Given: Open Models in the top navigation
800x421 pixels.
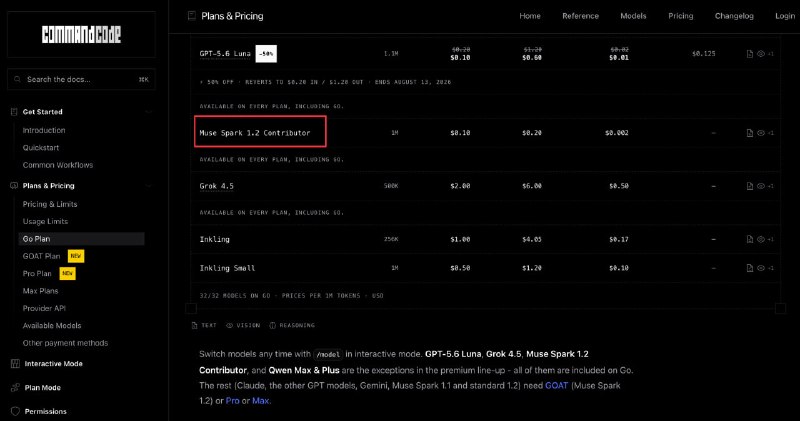Looking at the screenshot, I should [x=633, y=16].
